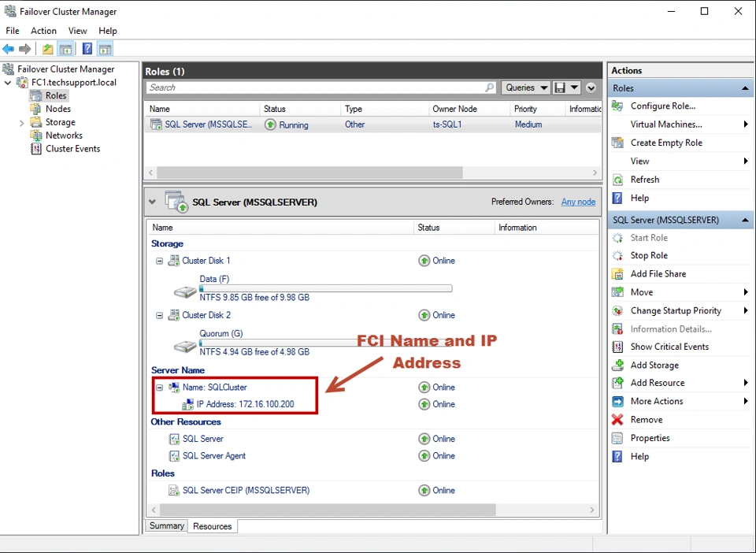Select the Nodes tree item

tap(57, 109)
